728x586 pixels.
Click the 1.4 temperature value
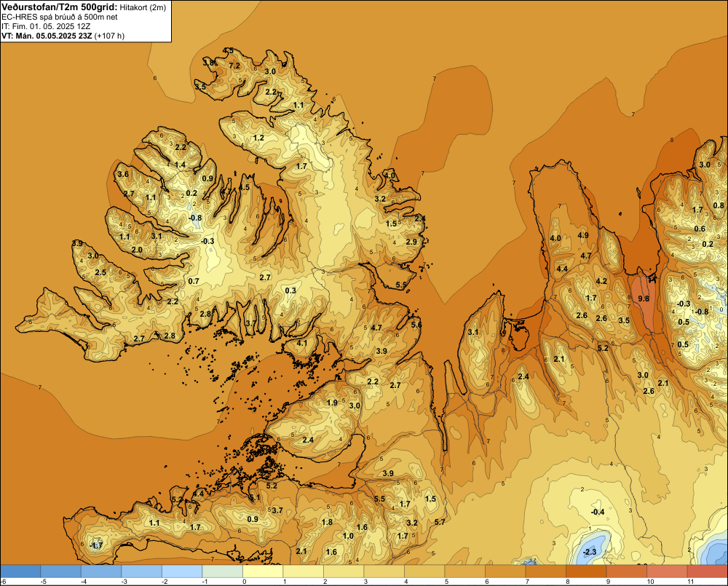[x=180, y=165]
